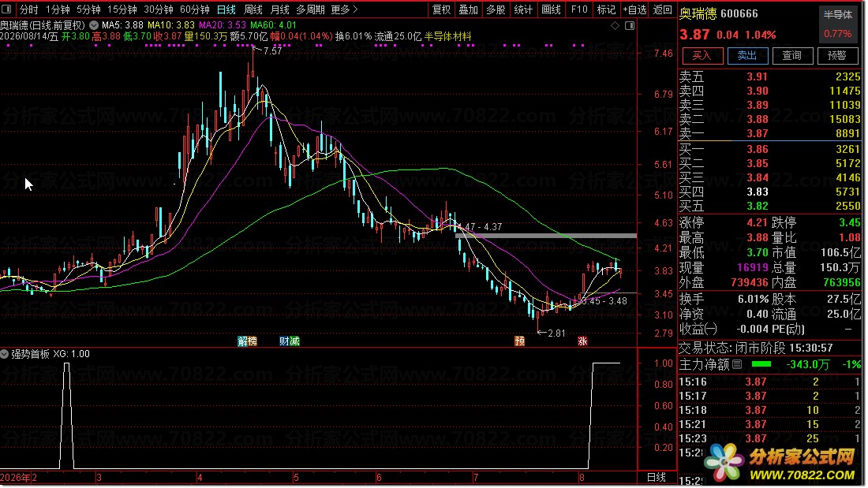Screen dimensions: 868x488
Task: Click the 查询 query button
Action: tap(791, 55)
